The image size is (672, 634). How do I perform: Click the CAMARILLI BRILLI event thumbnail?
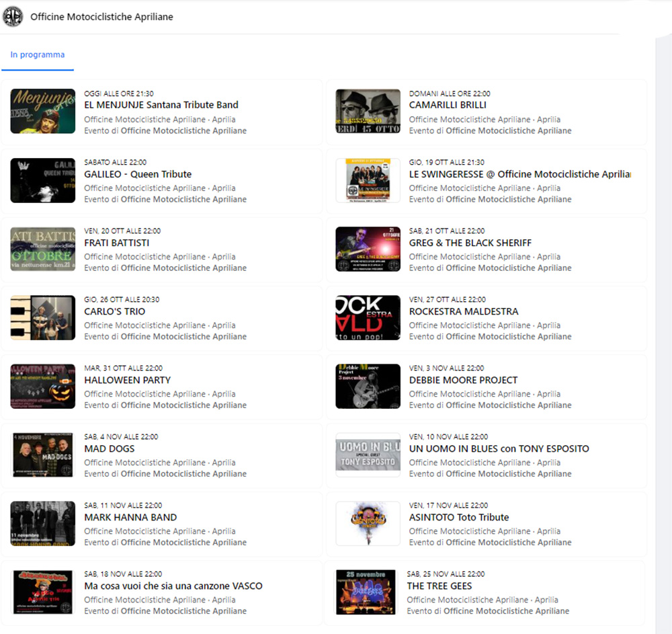[368, 111]
